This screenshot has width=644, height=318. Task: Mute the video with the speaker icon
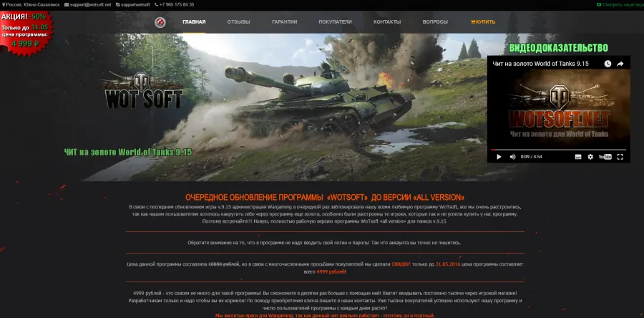click(x=512, y=157)
